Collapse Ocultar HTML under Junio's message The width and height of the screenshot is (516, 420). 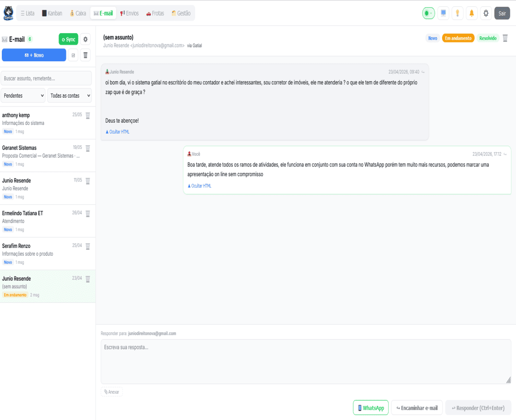pos(117,131)
